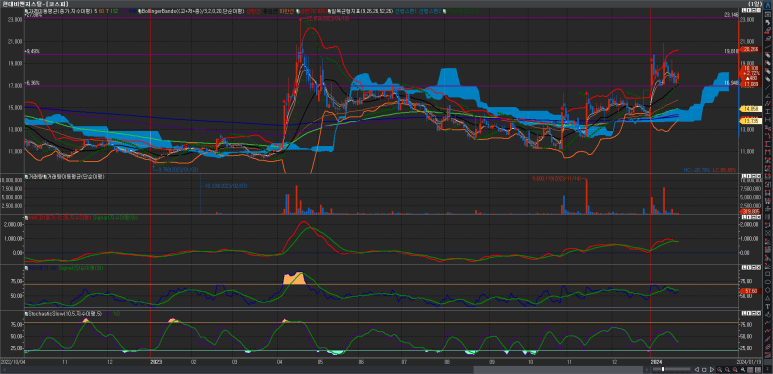Maximize the volume panel
This screenshot has height=374, width=773.
754,175
